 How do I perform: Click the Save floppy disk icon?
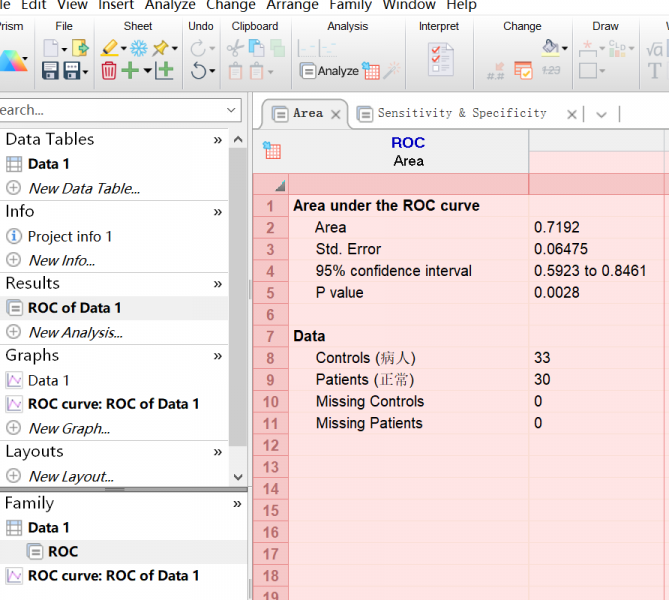click(50, 70)
